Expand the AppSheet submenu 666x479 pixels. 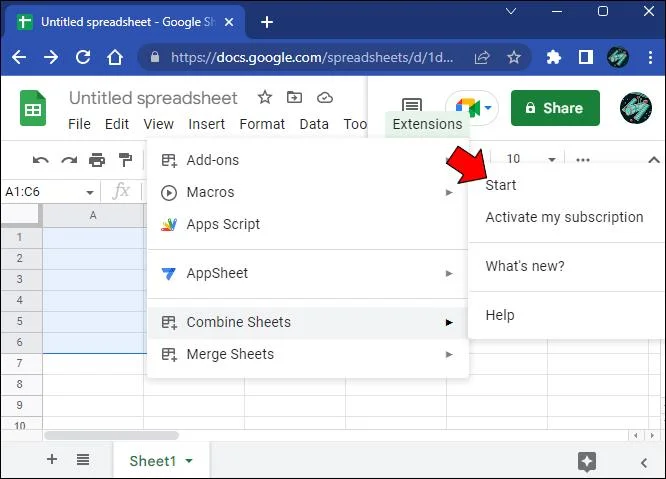coord(308,273)
